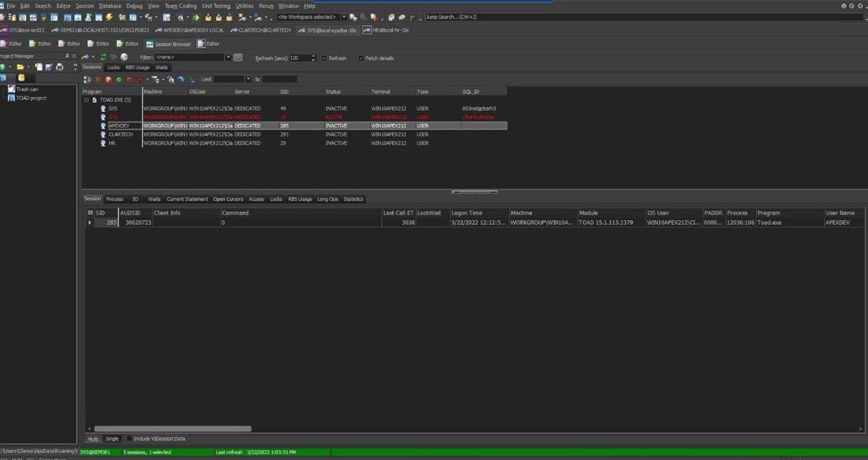Click the red crossed-circle disconnect session icon
The width and height of the screenshot is (868, 460).
point(108,79)
